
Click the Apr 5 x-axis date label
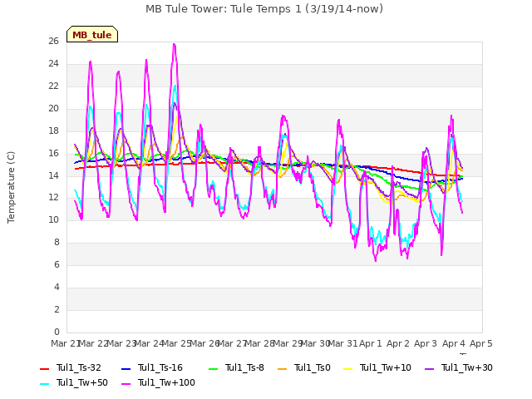(x=481, y=343)
